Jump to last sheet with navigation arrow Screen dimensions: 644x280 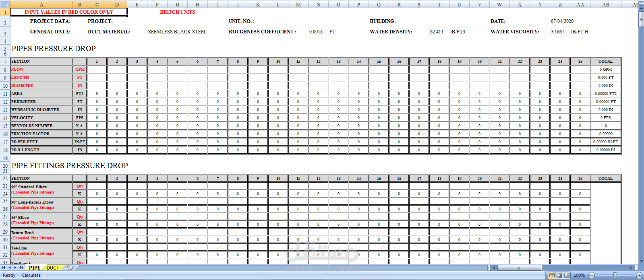21,268
